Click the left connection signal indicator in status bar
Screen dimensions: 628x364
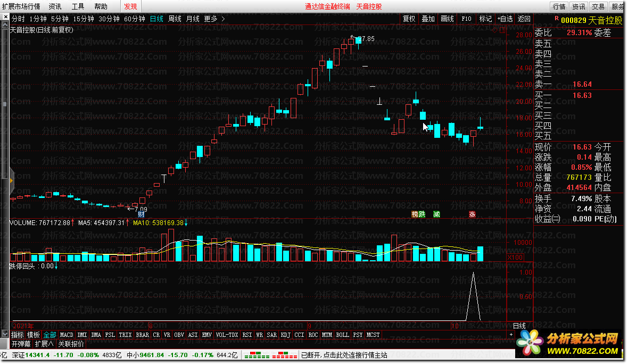pos(257,355)
